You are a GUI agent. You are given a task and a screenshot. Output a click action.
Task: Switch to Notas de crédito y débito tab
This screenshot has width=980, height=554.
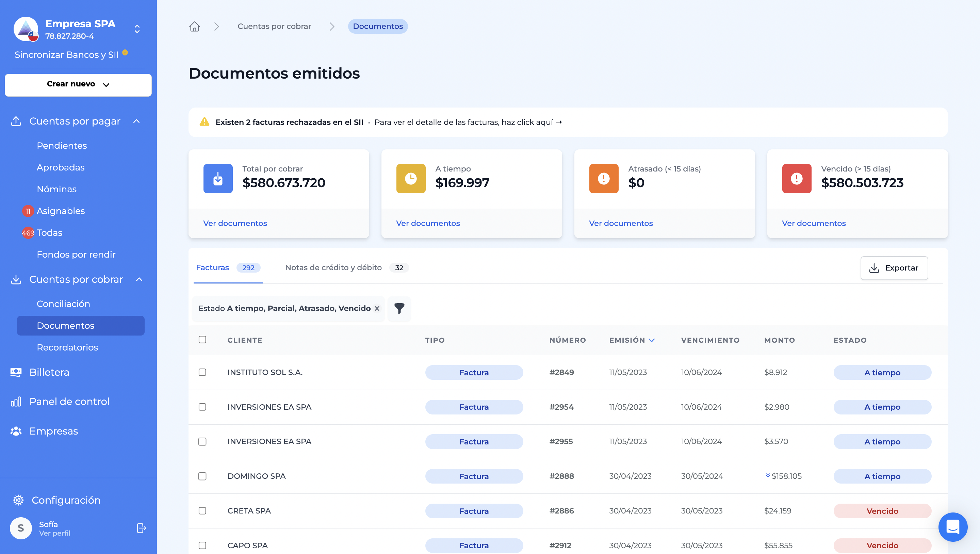coord(333,267)
